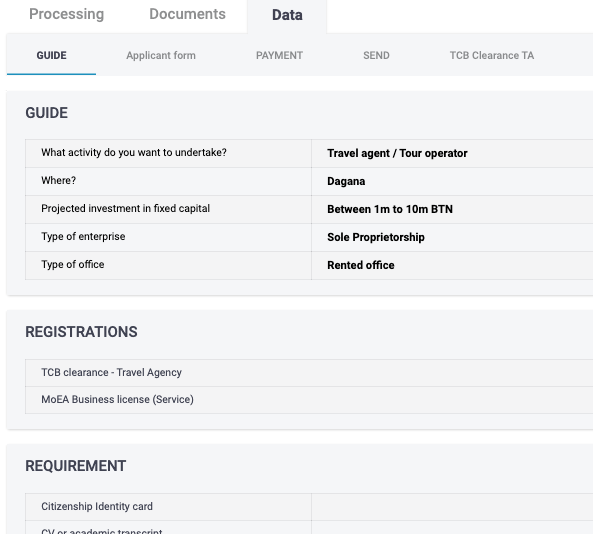Select the 'Rented office' value
The height and width of the screenshot is (534, 593).
click(361, 265)
